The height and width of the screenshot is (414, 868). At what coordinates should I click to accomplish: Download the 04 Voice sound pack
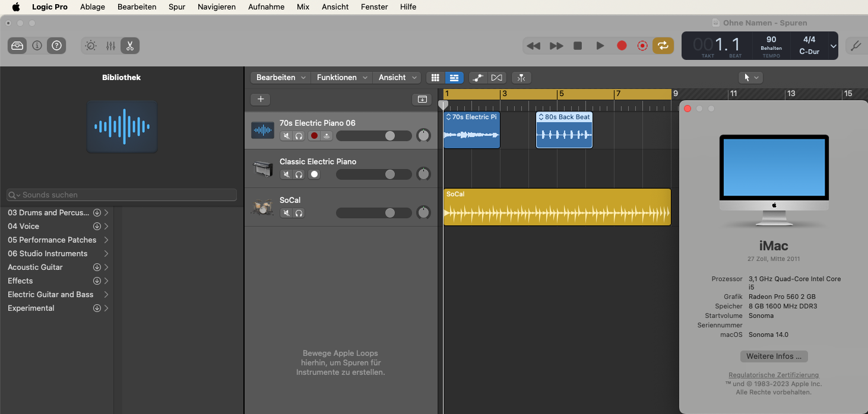(97, 226)
